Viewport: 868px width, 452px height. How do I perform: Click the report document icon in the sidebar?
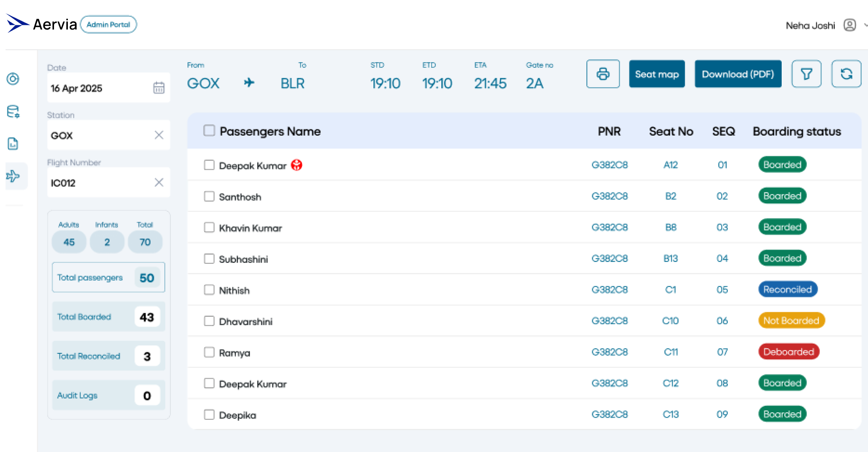13,144
